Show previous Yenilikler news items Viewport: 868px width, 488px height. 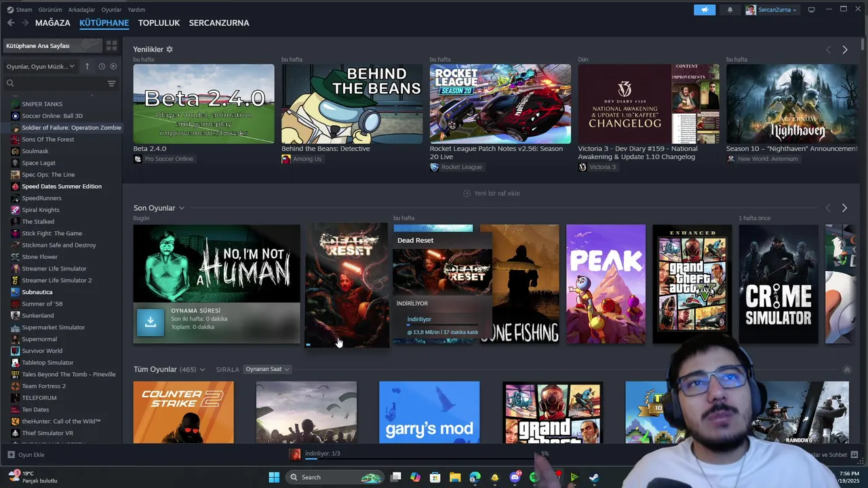click(x=828, y=49)
